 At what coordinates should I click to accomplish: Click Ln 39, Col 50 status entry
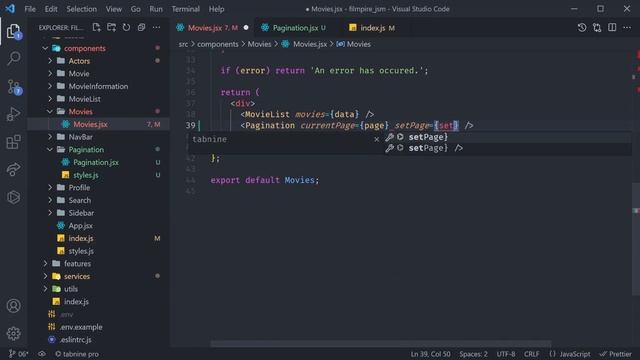[x=431, y=354]
